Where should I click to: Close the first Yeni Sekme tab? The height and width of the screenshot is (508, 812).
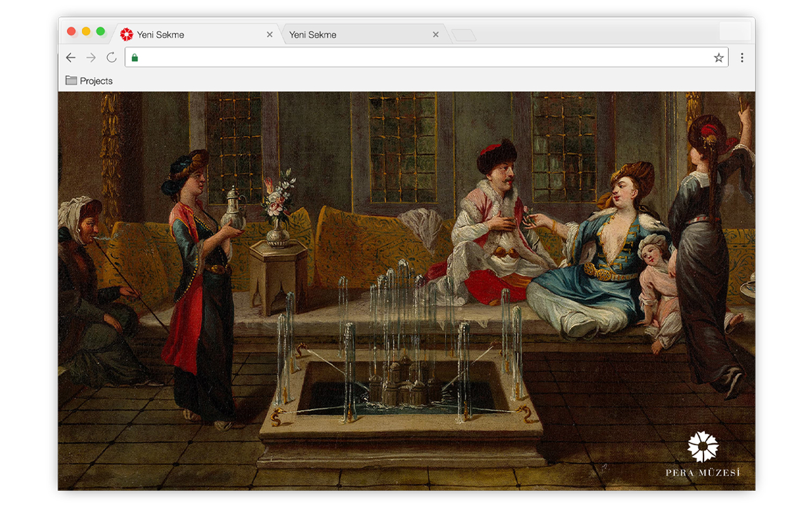pyautogui.click(x=270, y=35)
